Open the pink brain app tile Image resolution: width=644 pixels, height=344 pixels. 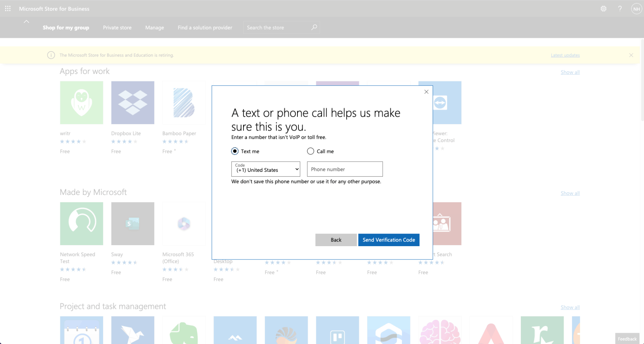click(440, 330)
